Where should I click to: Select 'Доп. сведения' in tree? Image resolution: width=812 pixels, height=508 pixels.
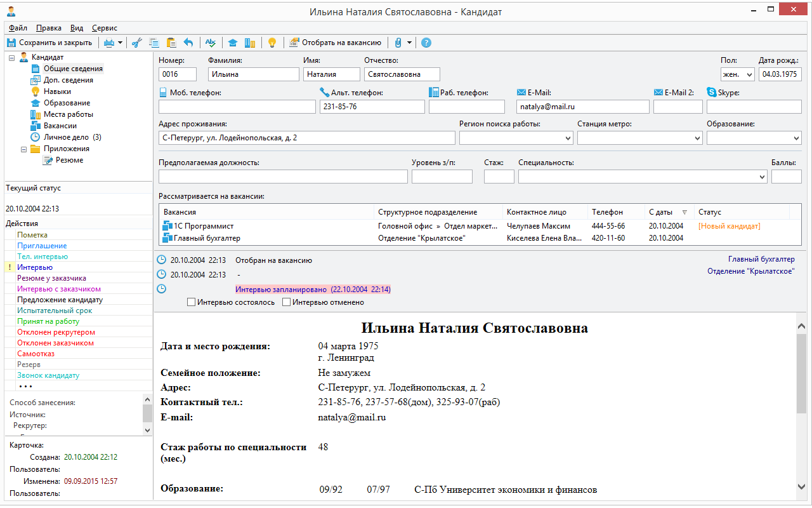(x=69, y=80)
